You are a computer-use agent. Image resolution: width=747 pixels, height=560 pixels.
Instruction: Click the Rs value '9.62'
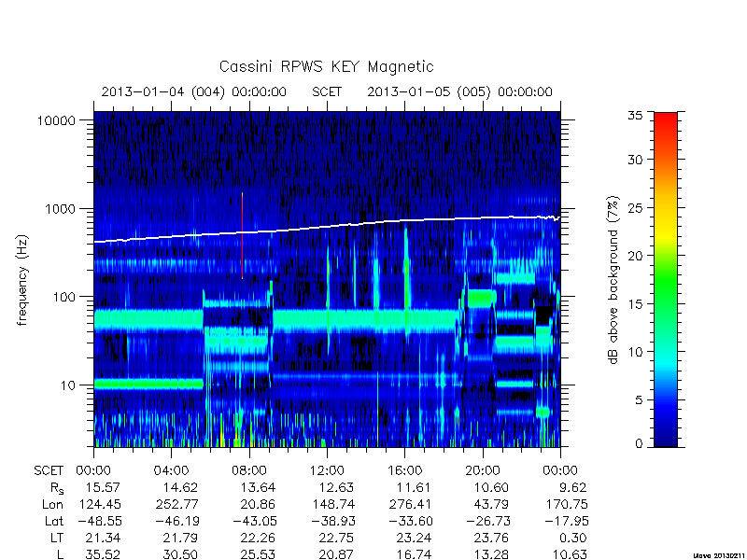pyautogui.click(x=573, y=487)
